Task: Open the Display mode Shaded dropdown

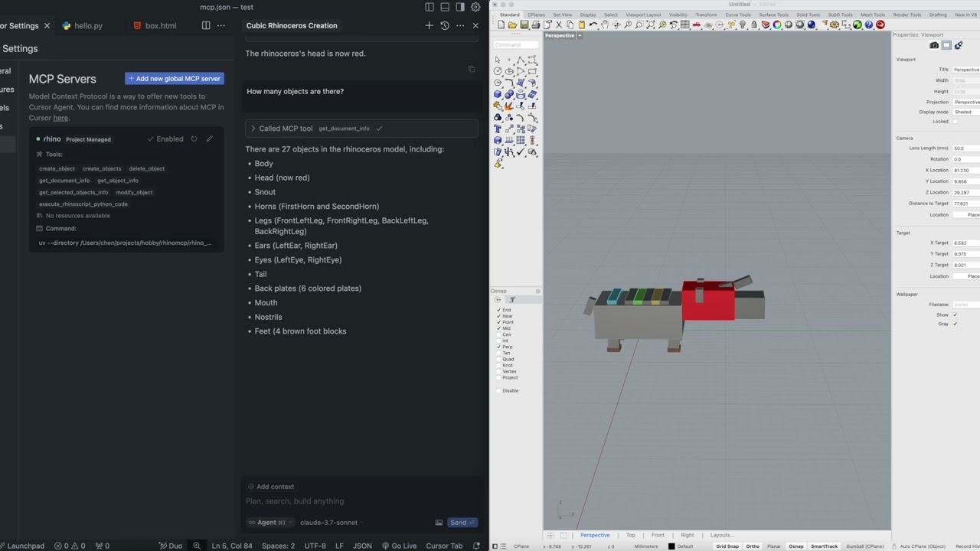Action: click(x=966, y=112)
